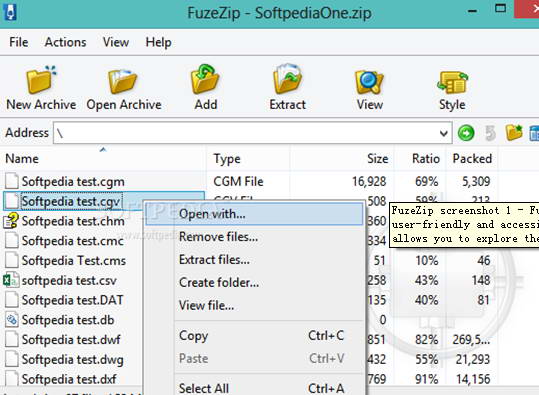This screenshot has height=395, width=539.
Task: Click the packed value 21,293
Action: tap(473, 360)
